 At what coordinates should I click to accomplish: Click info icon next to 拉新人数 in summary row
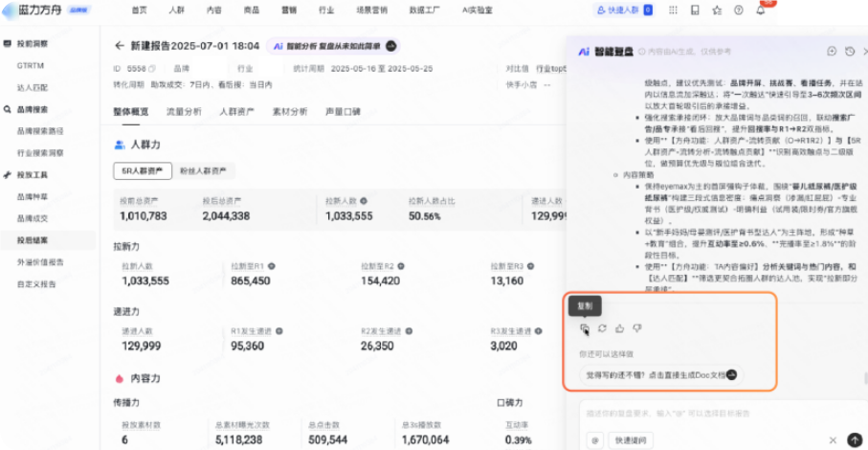pyautogui.click(x=364, y=201)
